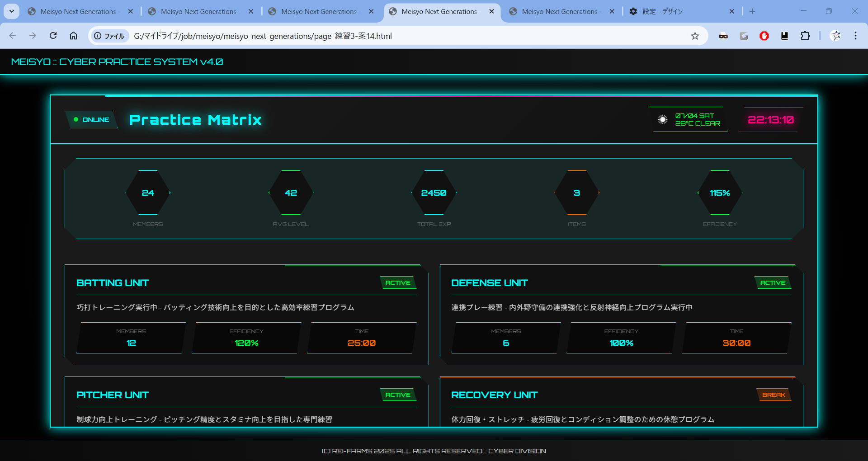This screenshot has width=868, height=461.
Task: Toggle the Recovery Unit BREAK badge
Action: (774, 395)
